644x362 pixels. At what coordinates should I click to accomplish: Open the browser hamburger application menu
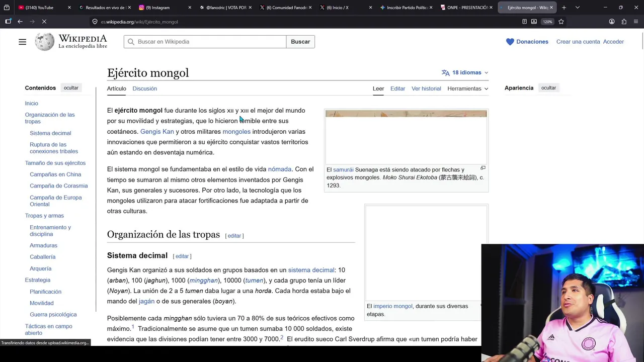(636, 22)
